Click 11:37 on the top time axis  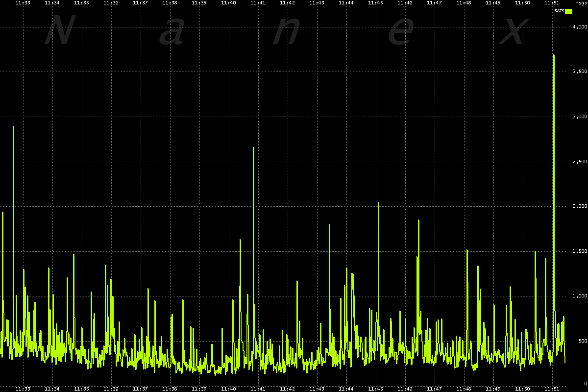coord(140,3)
